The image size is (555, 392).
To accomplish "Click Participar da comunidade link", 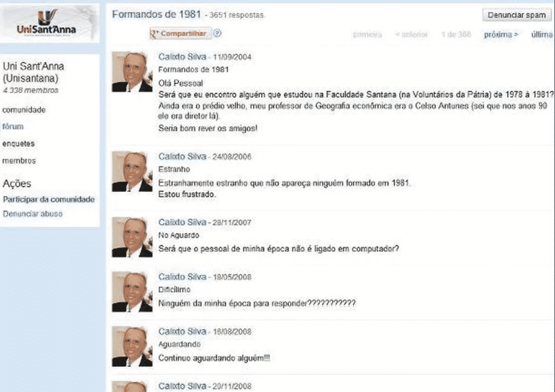I will tap(49, 199).
